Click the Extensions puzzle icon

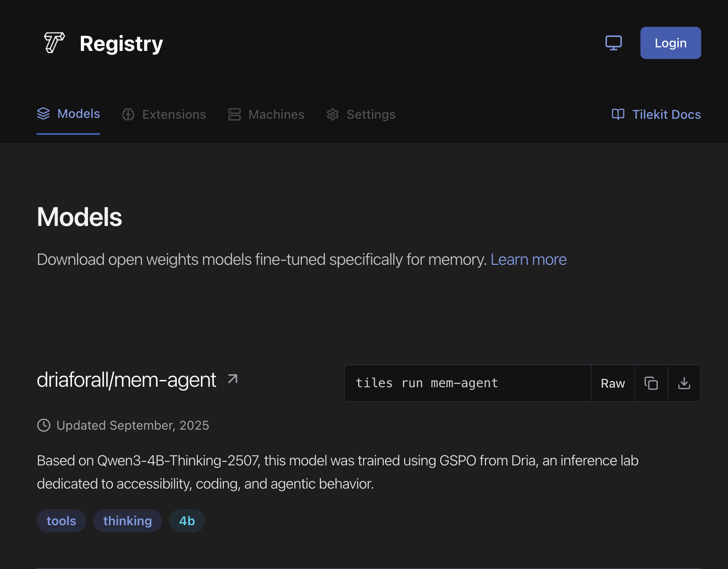click(x=128, y=114)
